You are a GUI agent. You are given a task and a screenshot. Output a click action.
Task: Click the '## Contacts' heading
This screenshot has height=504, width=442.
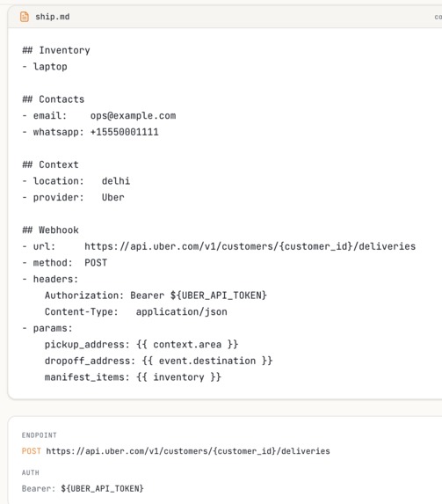pyautogui.click(x=54, y=99)
